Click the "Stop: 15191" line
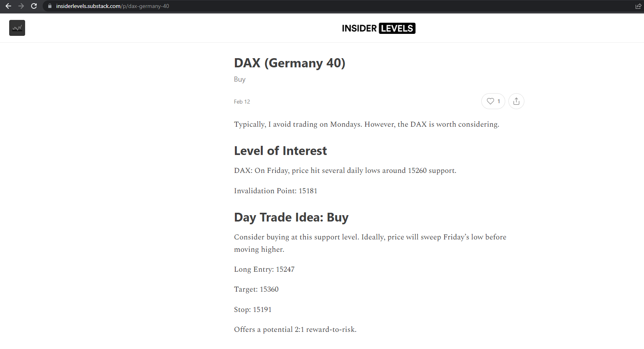The width and height of the screenshot is (644, 349). coord(252,310)
